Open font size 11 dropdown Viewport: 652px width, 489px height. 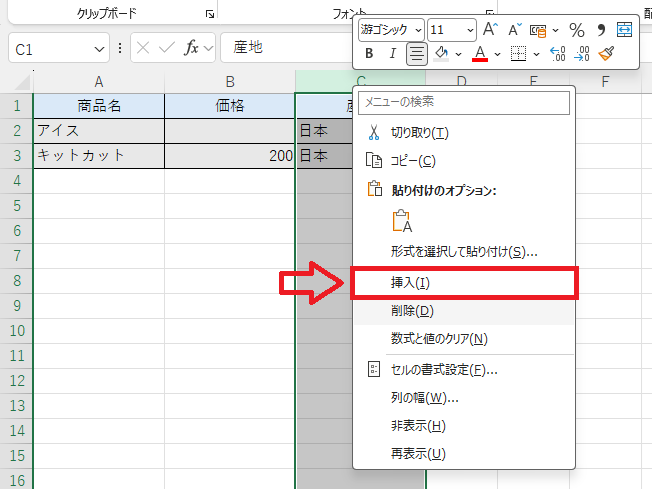click(470, 30)
